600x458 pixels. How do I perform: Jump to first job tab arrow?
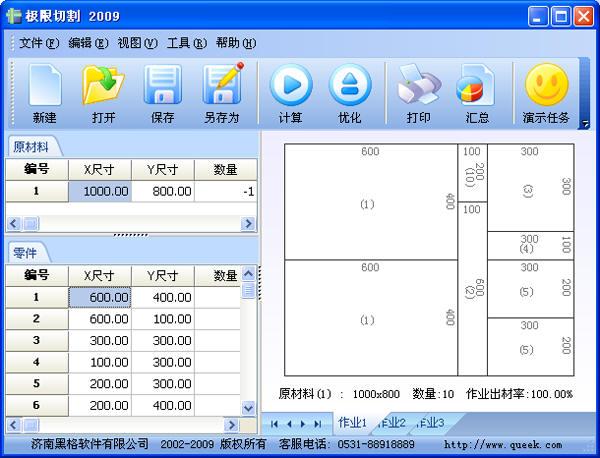tap(274, 424)
